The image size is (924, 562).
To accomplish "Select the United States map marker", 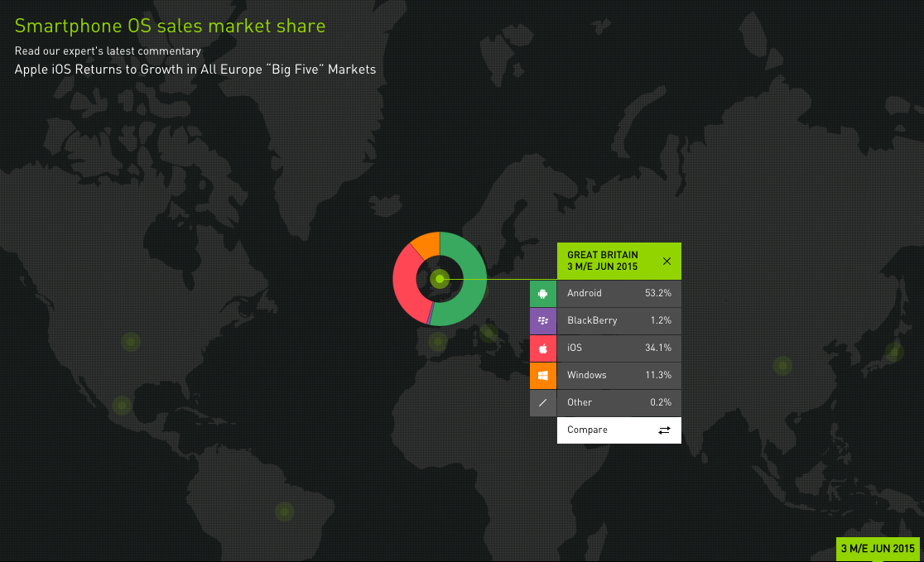I will coord(130,342).
